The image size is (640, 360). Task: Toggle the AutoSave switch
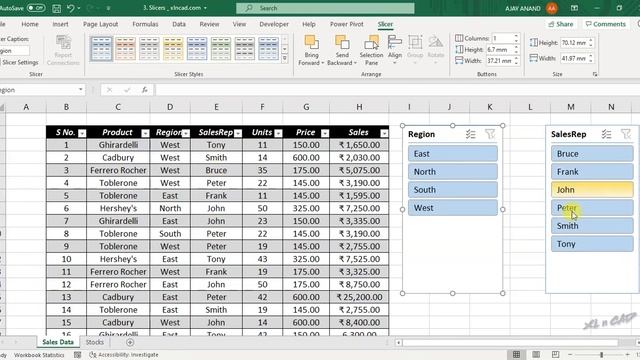(x=36, y=8)
